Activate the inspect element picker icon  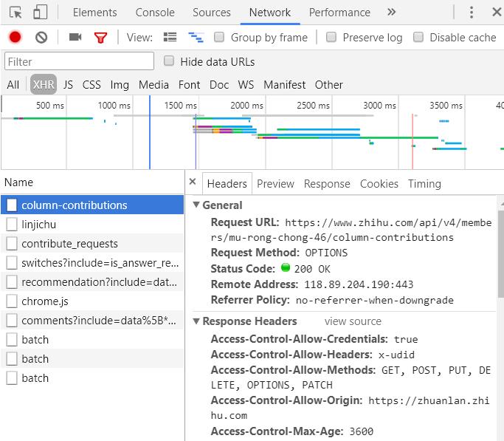15,13
